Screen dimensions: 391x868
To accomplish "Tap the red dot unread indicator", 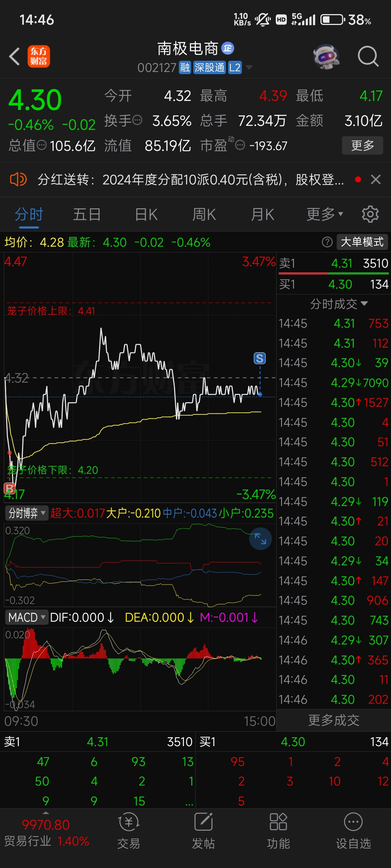I will click(358, 179).
